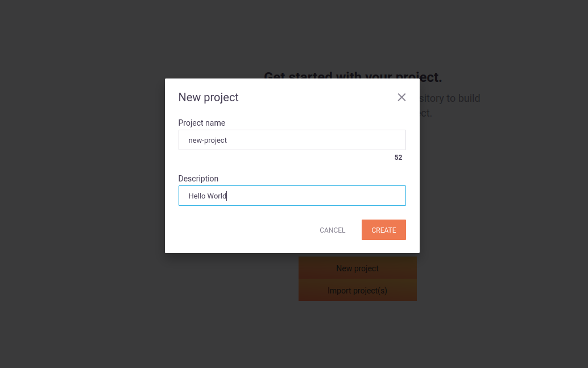The height and width of the screenshot is (368, 588).
Task: Click the text new-project in the name field
Action: point(208,140)
